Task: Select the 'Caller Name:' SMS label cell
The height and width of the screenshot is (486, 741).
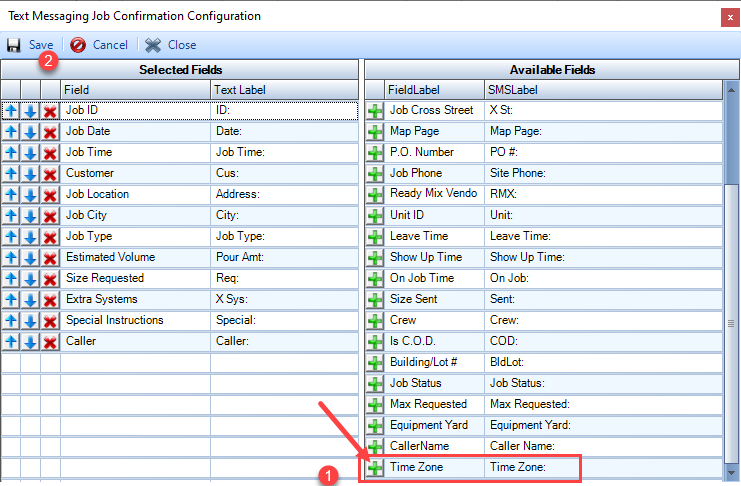Action: coord(603,447)
